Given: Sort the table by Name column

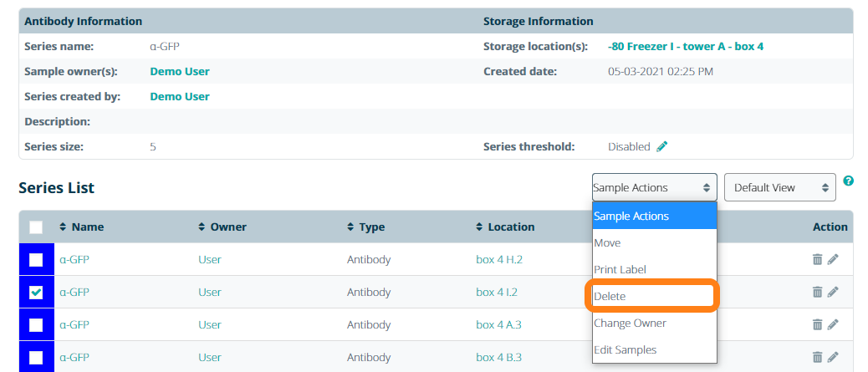Looking at the screenshot, I should click(81, 227).
